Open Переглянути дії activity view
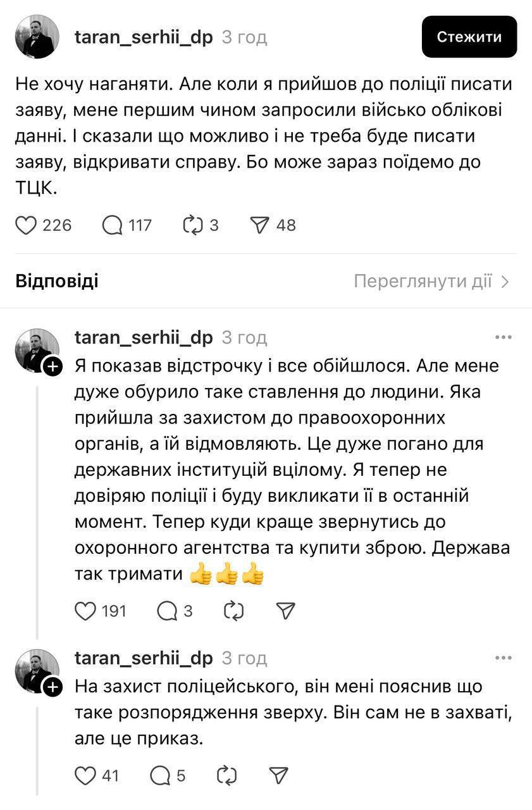Screen dimensions: 532x810 tap(431, 282)
